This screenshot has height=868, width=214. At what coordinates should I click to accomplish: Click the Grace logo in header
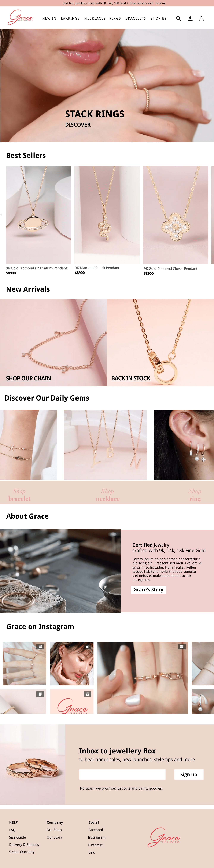click(x=21, y=17)
